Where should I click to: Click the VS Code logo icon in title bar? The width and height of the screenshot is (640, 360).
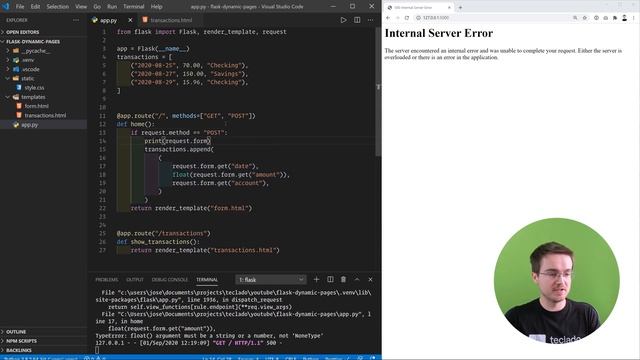[6, 7]
